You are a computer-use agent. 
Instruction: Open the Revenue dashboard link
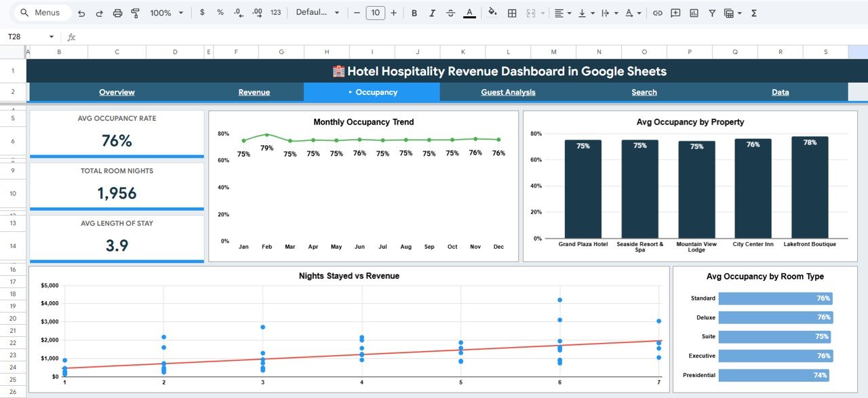point(254,92)
